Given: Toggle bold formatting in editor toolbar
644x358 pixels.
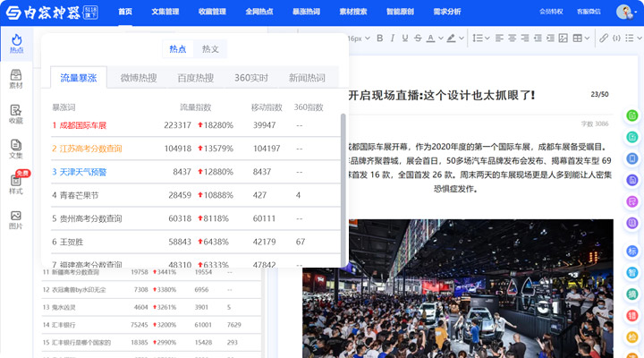Looking at the screenshot, I should [x=379, y=38].
